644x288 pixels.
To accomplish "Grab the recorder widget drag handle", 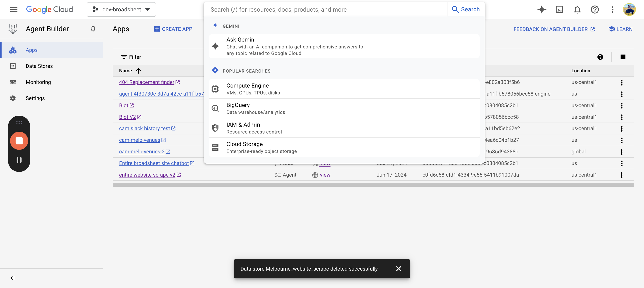I will (x=19, y=123).
